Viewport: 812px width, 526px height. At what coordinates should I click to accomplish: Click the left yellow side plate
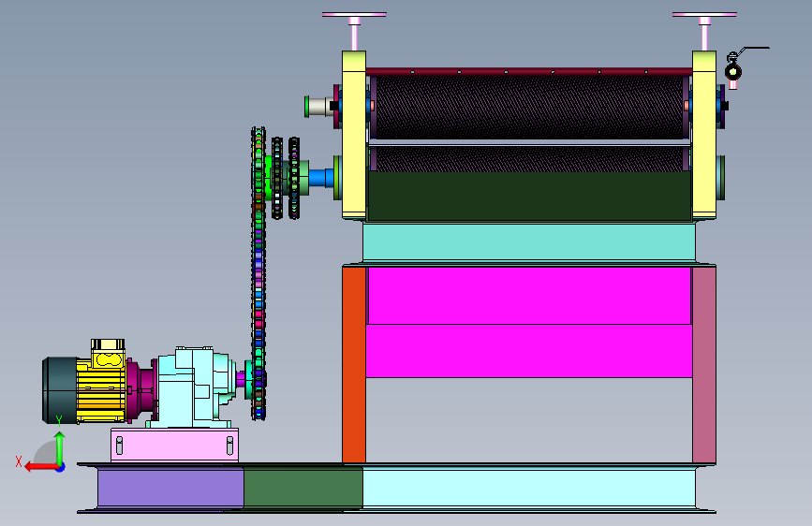click(354, 135)
